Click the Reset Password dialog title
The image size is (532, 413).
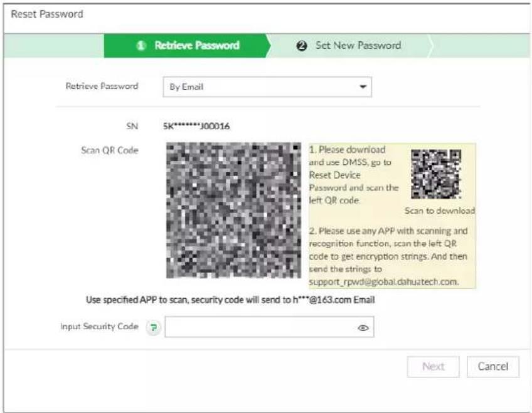click(47, 14)
